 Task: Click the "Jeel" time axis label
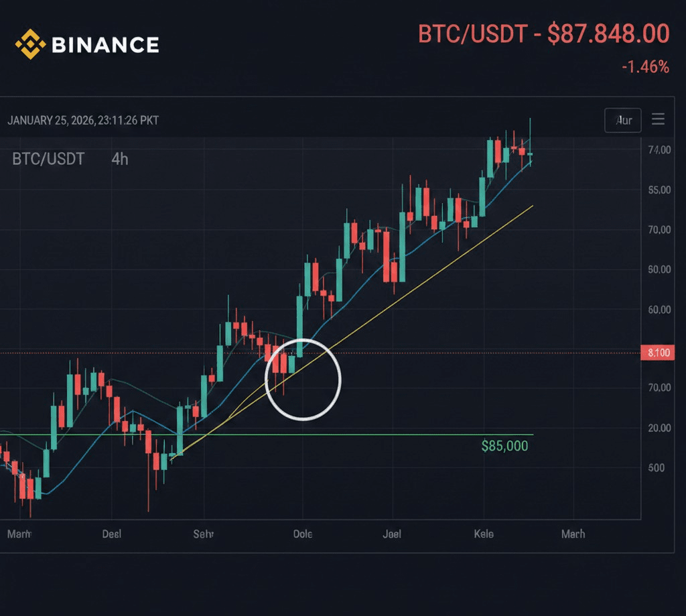(x=392, y=534)
